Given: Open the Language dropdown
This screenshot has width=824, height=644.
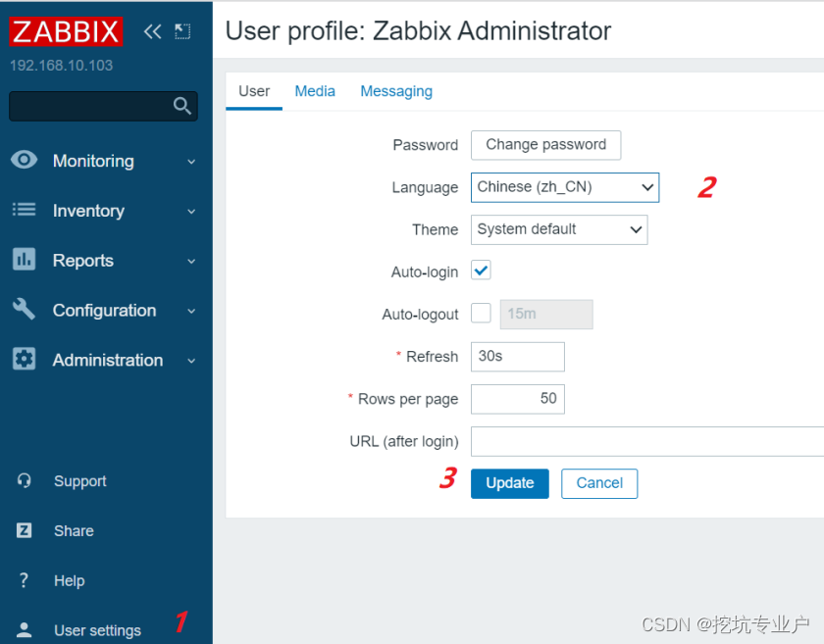Looking at the screenshot, I should point(565,187).
